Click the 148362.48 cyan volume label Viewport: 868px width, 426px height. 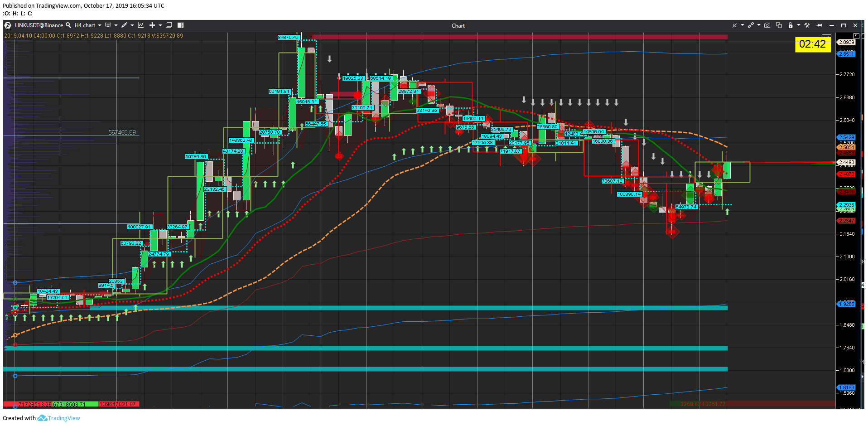coord(241,140)
